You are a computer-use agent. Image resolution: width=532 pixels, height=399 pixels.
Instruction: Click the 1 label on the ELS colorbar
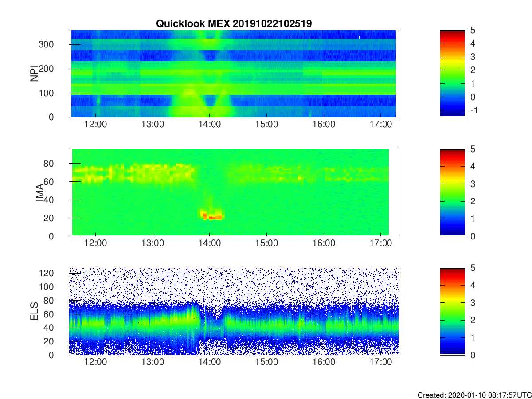(473, 337)
